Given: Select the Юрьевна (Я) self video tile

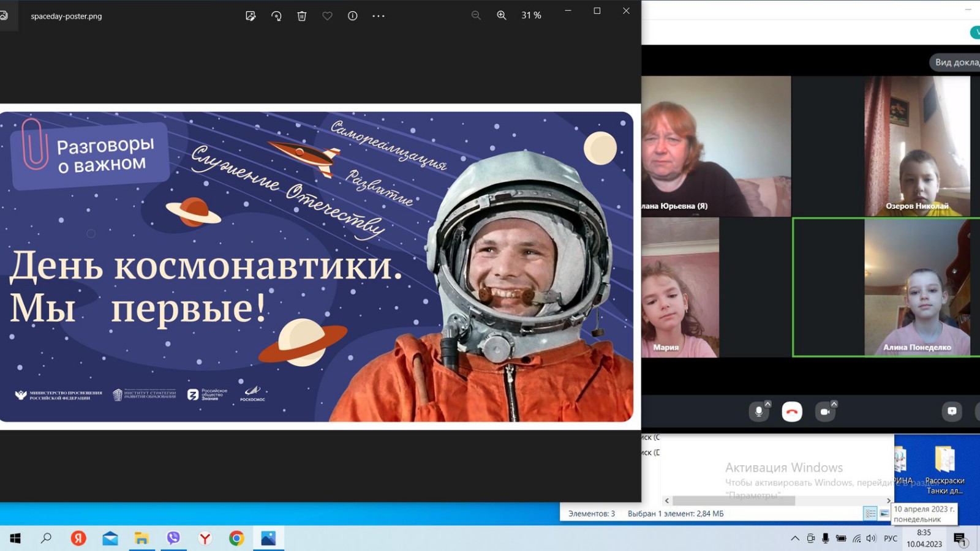Looking at the screenshot, I should pos(716,146).
